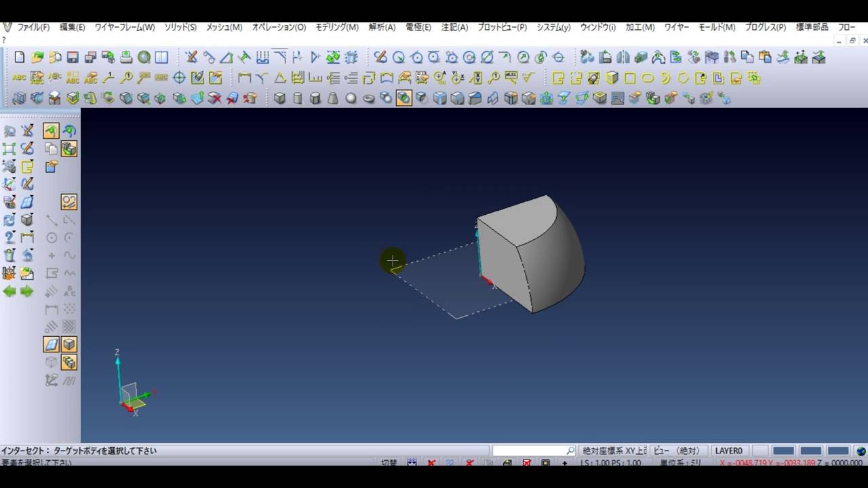Screen dimensions: 868x488
Task: Open the モデリング(M) menu
Action: point(337,27)
